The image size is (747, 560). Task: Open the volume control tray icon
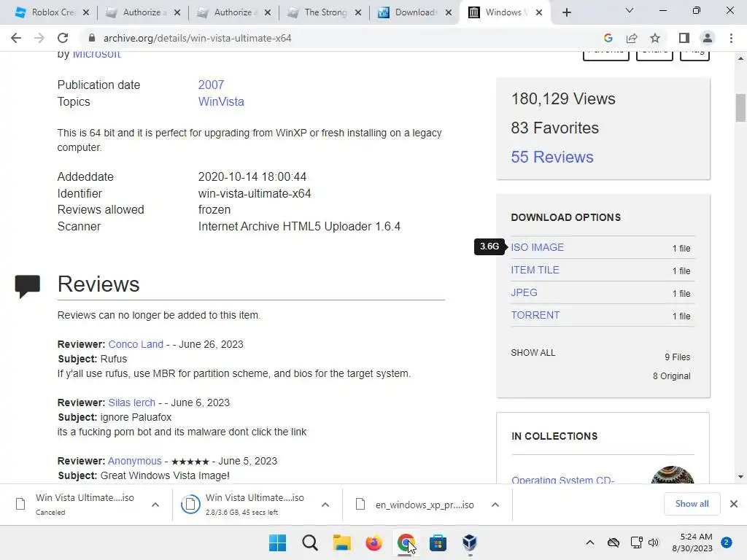tap(654, 542)
